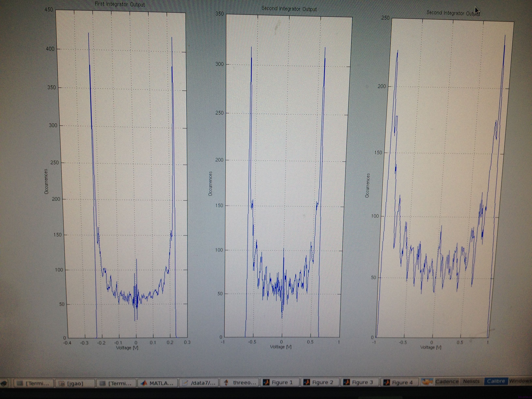Click the middle plot's 'Second Integrator Output' title
This screenshot has width=532, height=399.
289,9
